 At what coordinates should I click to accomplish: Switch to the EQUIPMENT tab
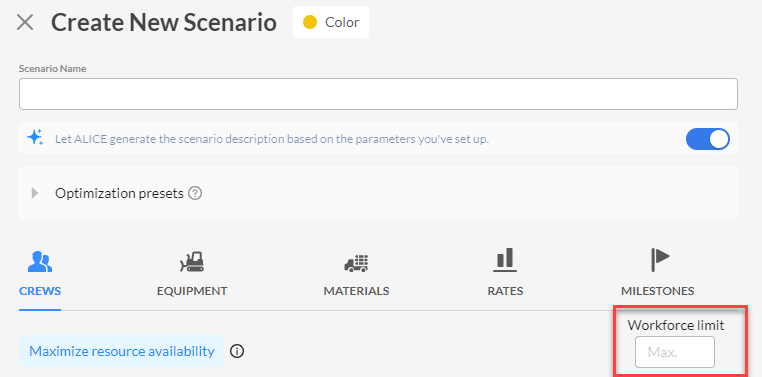pos(192,291)
